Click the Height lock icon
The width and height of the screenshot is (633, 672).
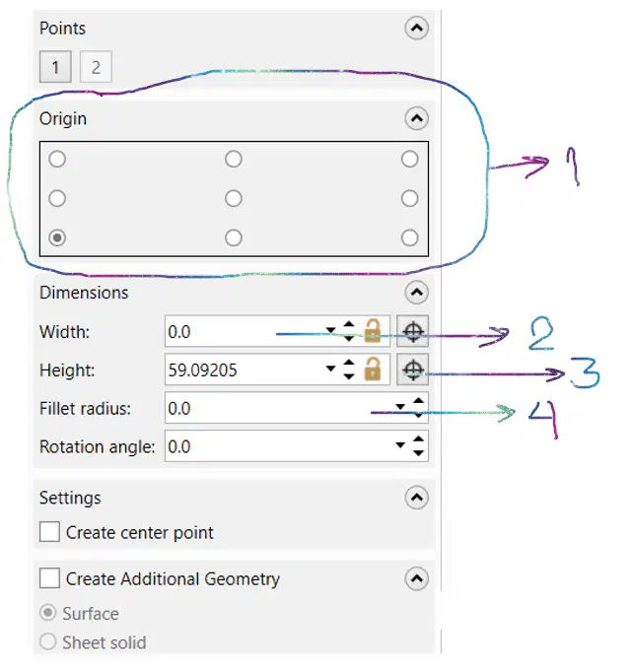click(x=373, y=369)
